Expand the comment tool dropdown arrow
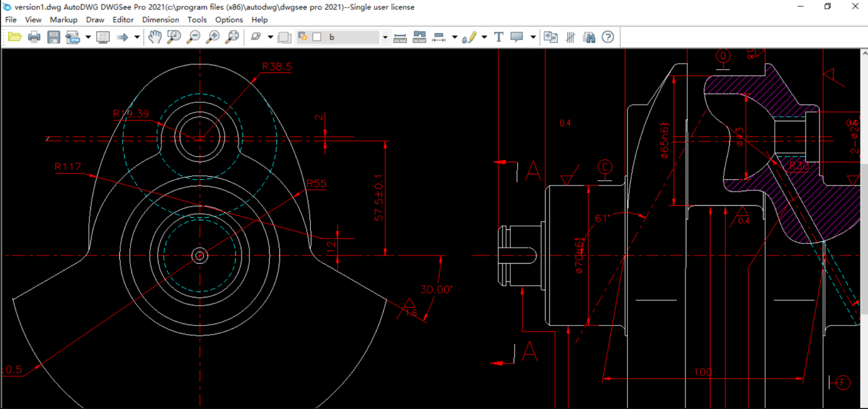 tap(533, 37)
